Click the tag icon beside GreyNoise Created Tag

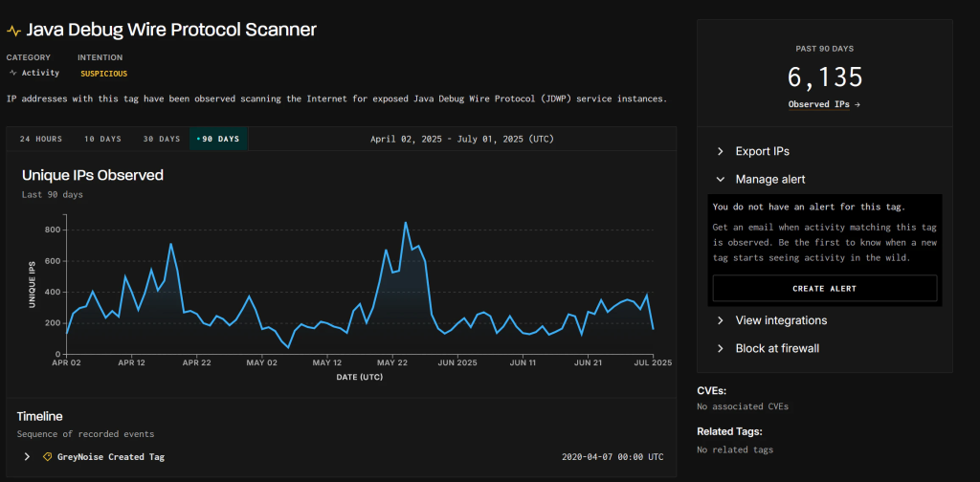(48, 457)
